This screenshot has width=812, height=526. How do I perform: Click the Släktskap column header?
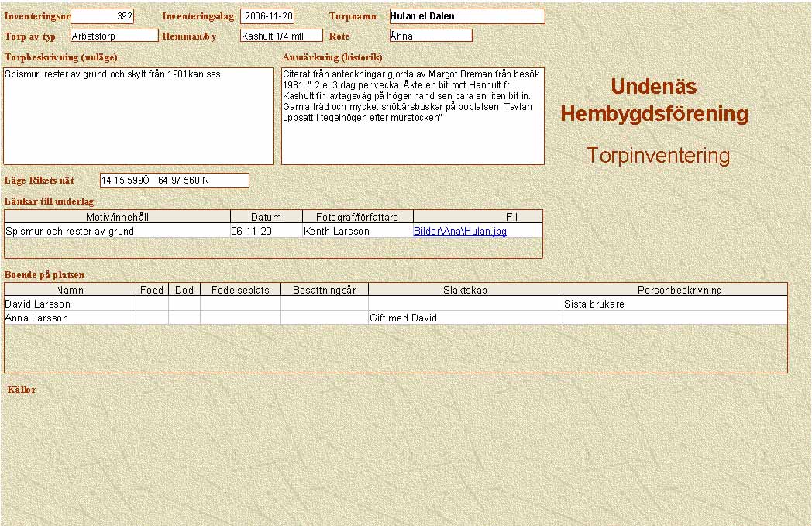465,290
